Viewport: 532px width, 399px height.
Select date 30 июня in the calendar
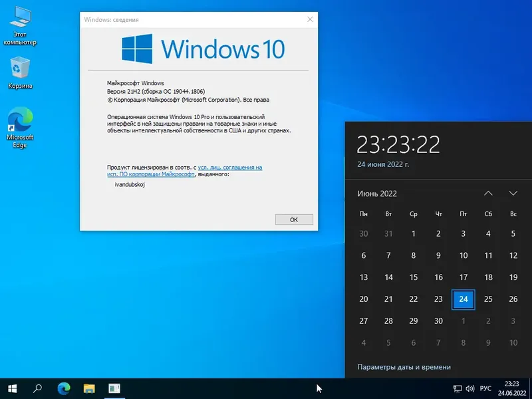pyautogui.click(x=438, y=321)
